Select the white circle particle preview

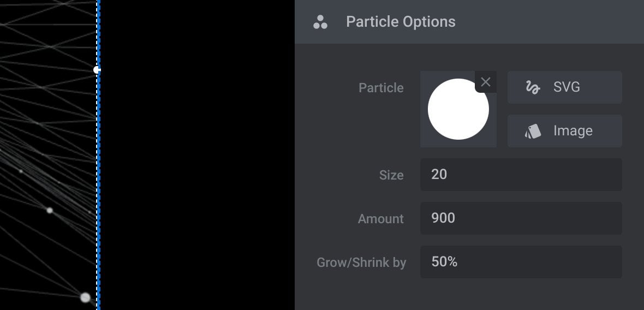tap(458, 109)
